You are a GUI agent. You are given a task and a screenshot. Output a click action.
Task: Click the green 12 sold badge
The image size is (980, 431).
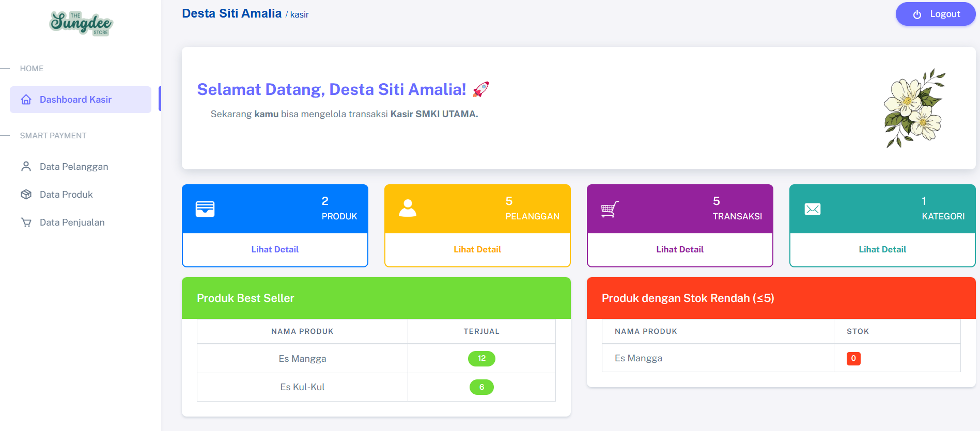click(x=481, y=358)
